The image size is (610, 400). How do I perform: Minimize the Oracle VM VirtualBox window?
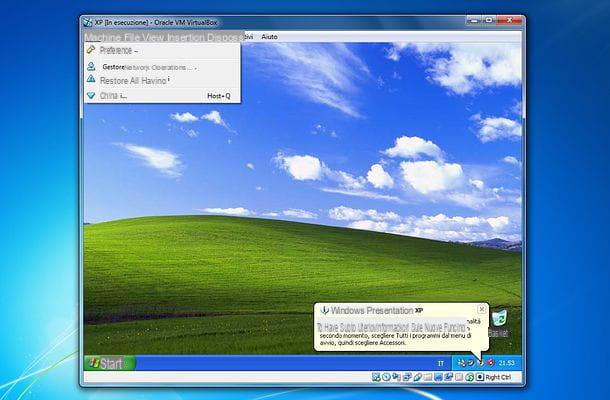[473, 20]
